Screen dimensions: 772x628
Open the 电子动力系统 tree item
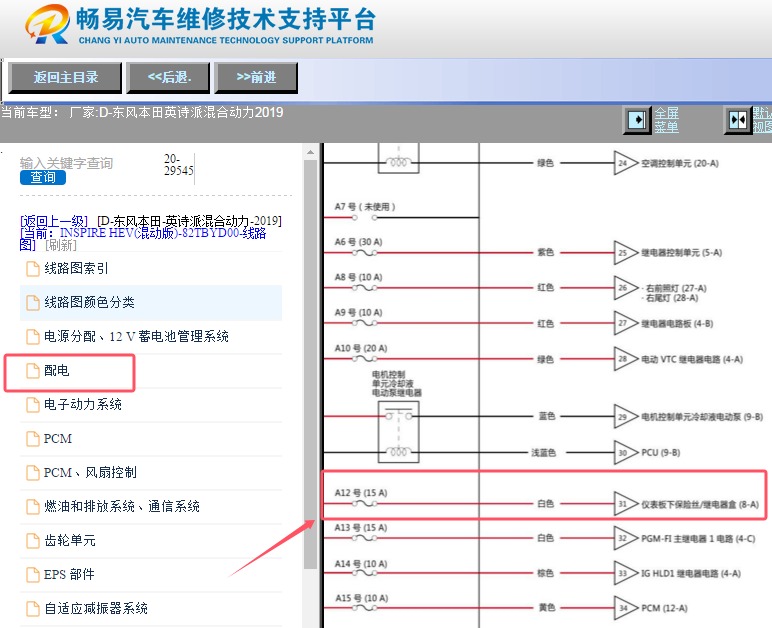[x=83, y=404]
